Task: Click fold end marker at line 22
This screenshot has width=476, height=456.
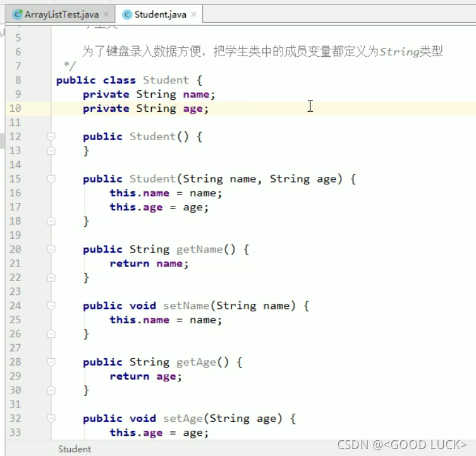Action: click(51, 277)
